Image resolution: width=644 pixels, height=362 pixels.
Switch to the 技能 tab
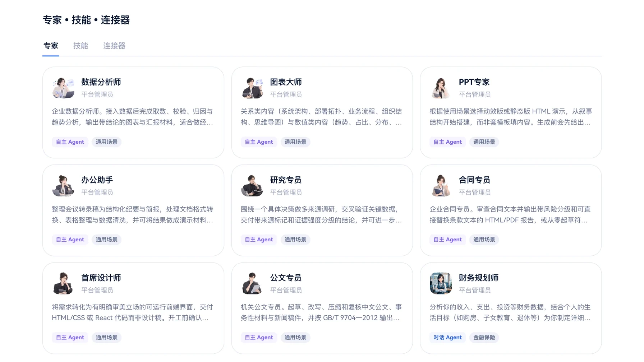click(x=80, y=46)
